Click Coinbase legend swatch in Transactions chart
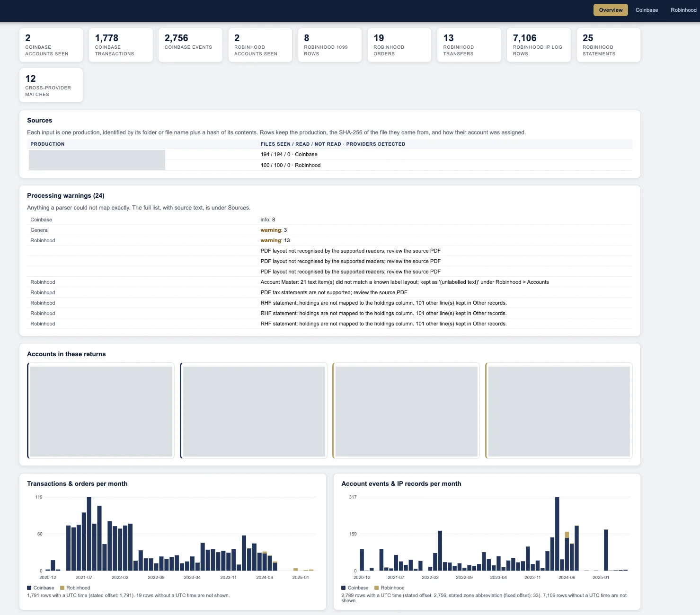The height and width of the screenshot is (615, 700). [x=29, y=588]
